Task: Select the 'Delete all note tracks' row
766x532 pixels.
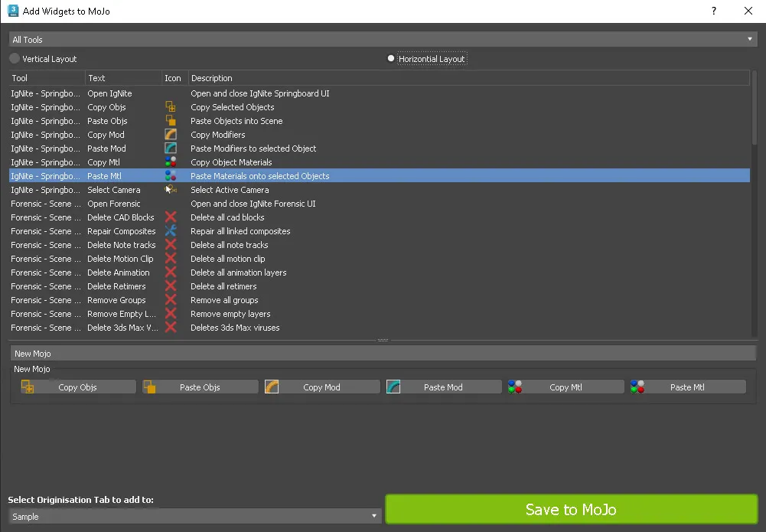Action: [x=379, y=244]
